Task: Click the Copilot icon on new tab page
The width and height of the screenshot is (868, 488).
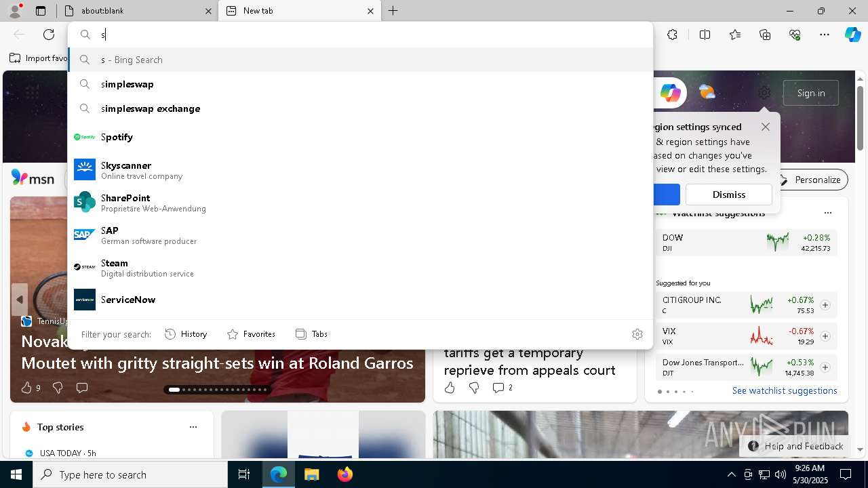Action: [x=670, y=93]
